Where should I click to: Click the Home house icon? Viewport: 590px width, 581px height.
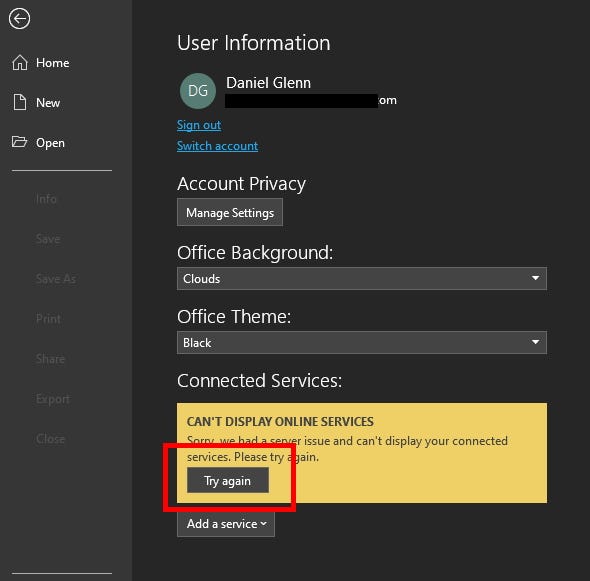click(20, 62)
